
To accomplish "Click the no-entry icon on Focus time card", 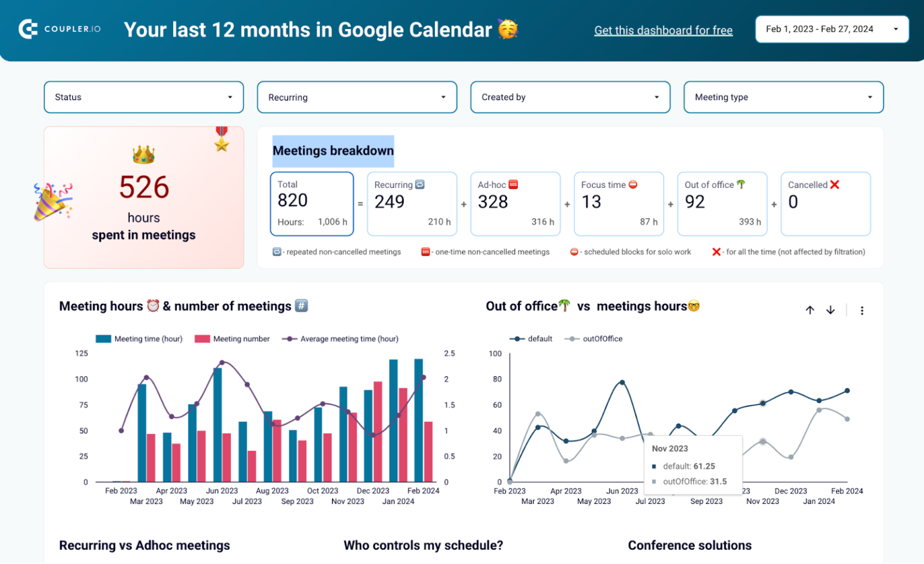I will click(633, 185).
